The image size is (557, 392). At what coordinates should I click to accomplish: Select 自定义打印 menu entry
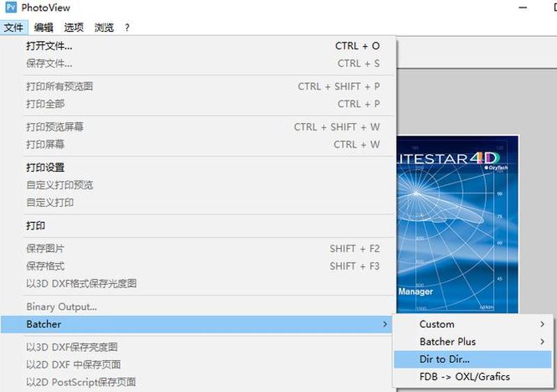pos(198,203)
